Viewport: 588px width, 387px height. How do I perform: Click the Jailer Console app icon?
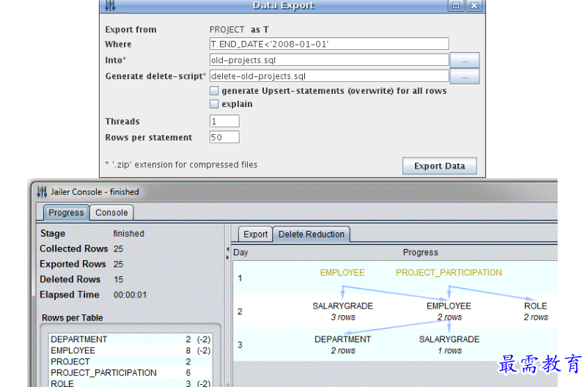coord(42,191)
